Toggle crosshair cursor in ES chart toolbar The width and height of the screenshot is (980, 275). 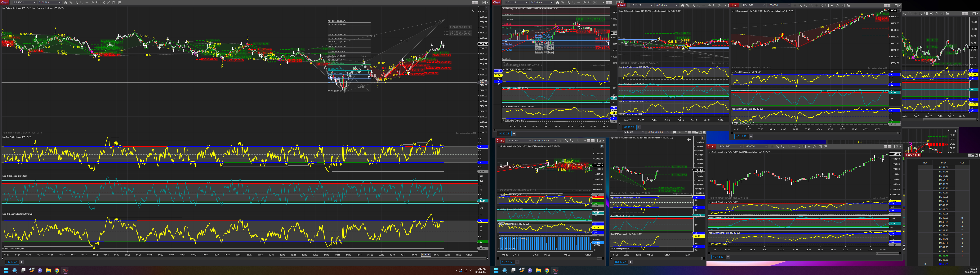click(x=87, y=2)
